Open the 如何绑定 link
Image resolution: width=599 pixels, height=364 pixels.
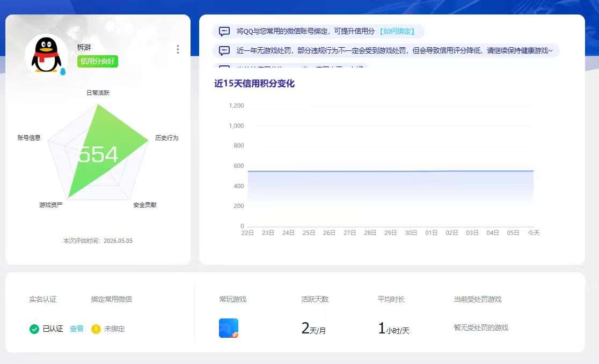tap(397, 31)
